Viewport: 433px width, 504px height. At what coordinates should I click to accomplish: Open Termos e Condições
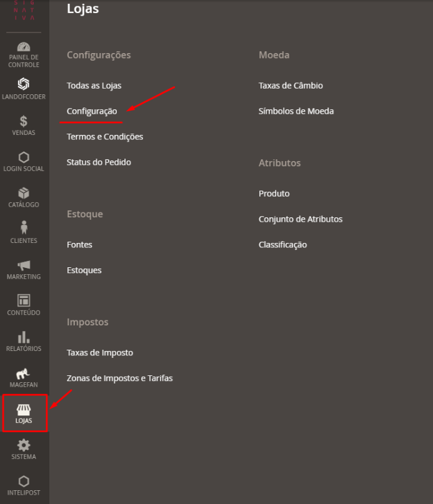(105, 137)
